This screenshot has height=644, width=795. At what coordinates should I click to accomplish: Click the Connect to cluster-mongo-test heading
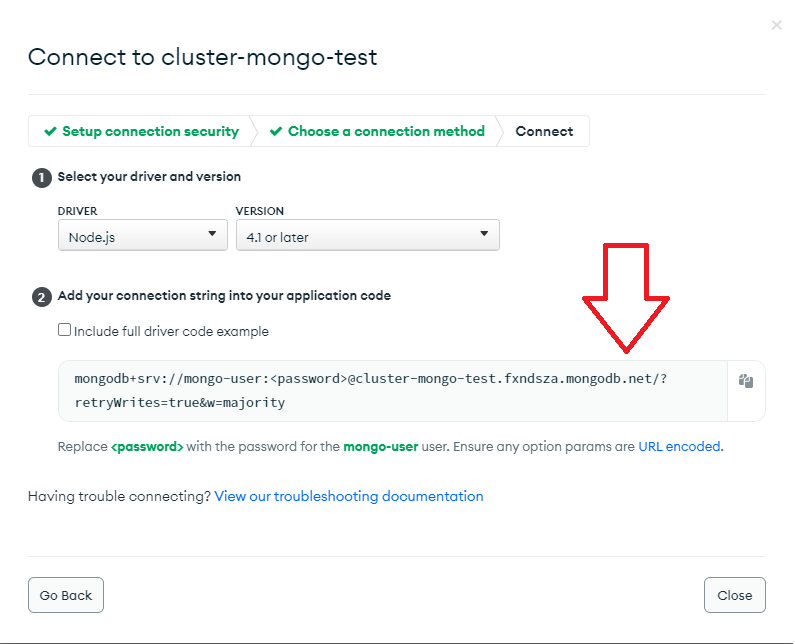pos(202,57)
